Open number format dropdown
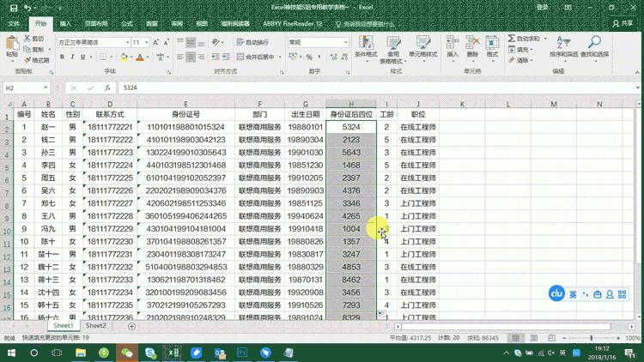The width and height of the screenshot is (644, 362). coord(346,42)
